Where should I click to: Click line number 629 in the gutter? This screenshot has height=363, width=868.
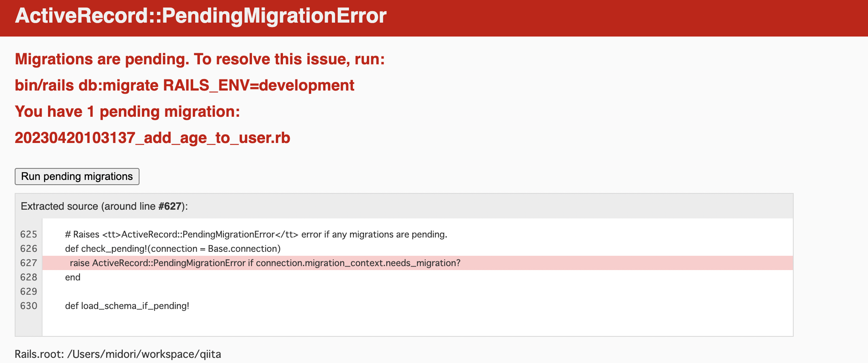(29, 292)
